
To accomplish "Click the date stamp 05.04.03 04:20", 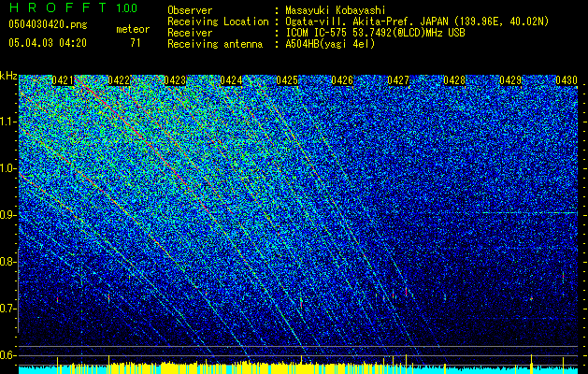I will (48, 43).
